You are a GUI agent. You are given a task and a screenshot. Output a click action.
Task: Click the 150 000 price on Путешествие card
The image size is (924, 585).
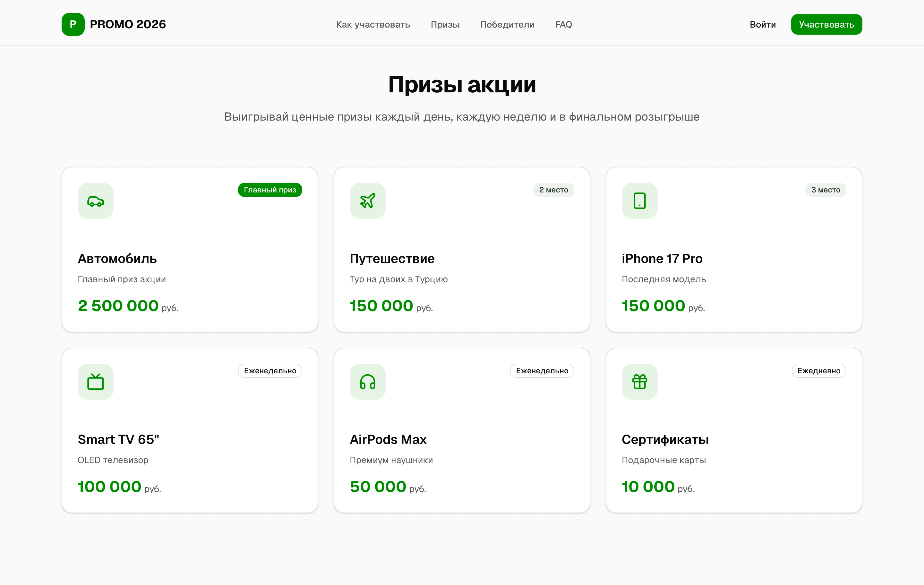[x=391, y=306]
